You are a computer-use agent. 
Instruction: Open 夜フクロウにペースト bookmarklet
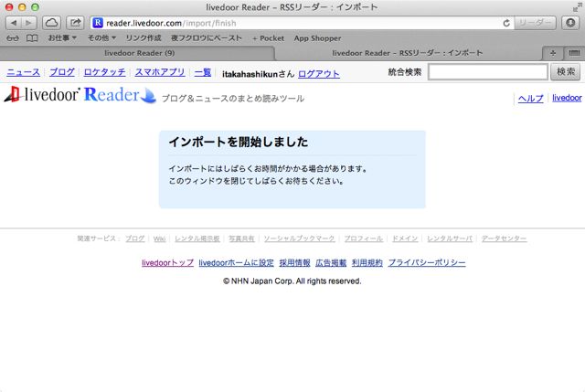pyautogui.click(x=207, y=38)
